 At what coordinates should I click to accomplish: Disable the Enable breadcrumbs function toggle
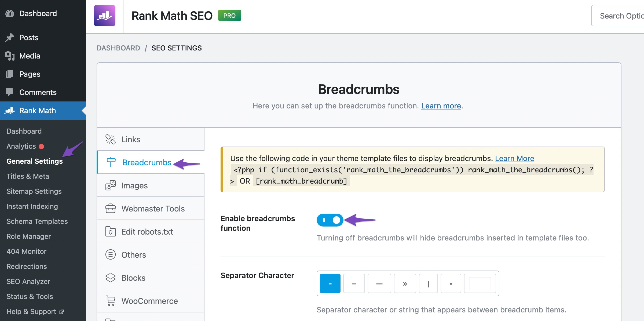click(330, 220)
